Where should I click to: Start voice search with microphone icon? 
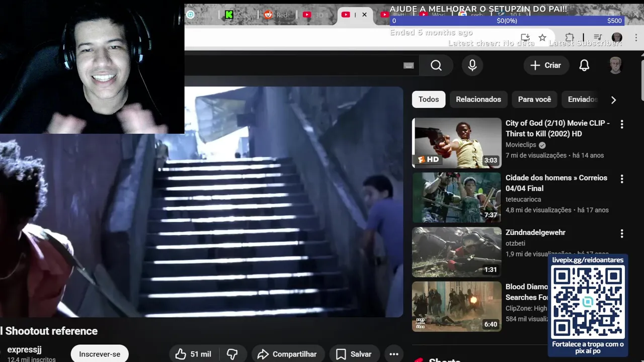472,65
